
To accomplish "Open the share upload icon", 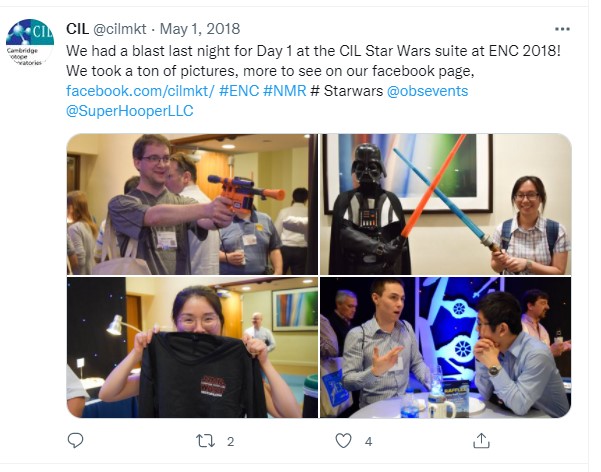I will click(x=481, y=441).
